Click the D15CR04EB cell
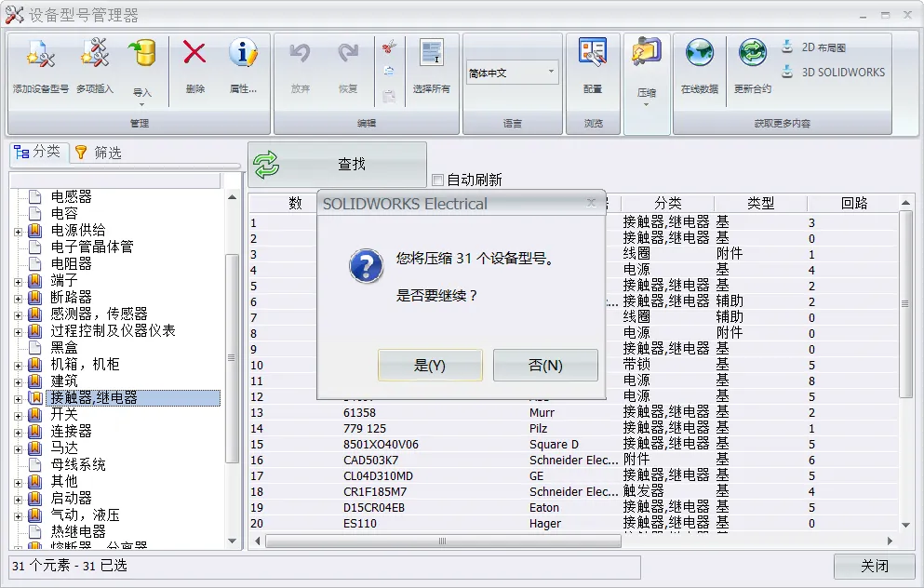Viewport: 924px width, 588px height. (374, 508)
